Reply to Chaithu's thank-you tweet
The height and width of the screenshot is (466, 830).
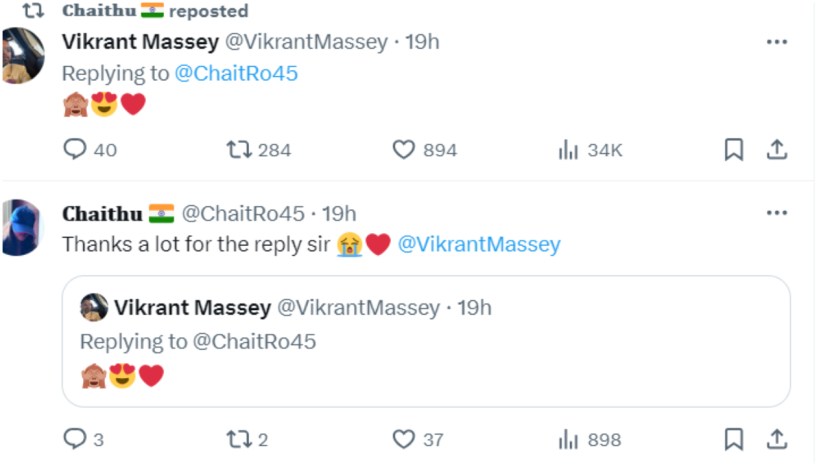tap(75, 439)
